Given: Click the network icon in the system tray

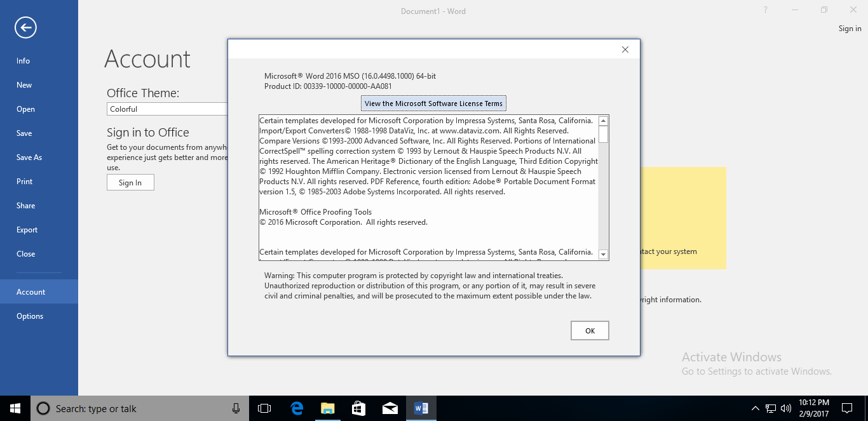Looking at the screenshot, I should click(x=771, y=408).
